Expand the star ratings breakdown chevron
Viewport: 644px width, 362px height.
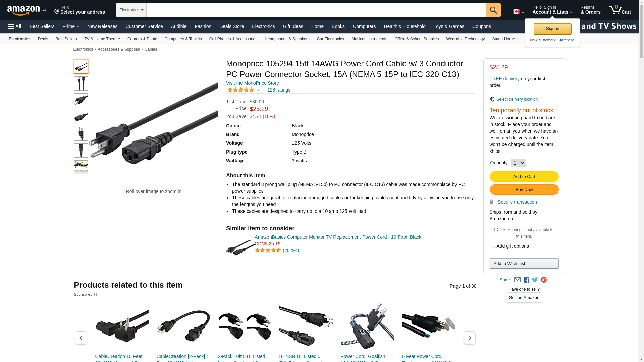click(x=258, y=90)
